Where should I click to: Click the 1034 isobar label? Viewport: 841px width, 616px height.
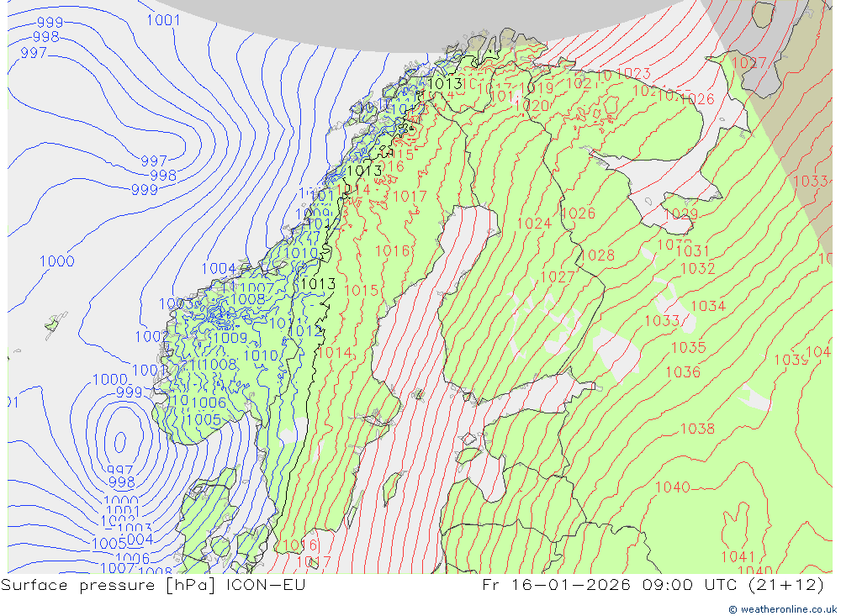point(708,306)
